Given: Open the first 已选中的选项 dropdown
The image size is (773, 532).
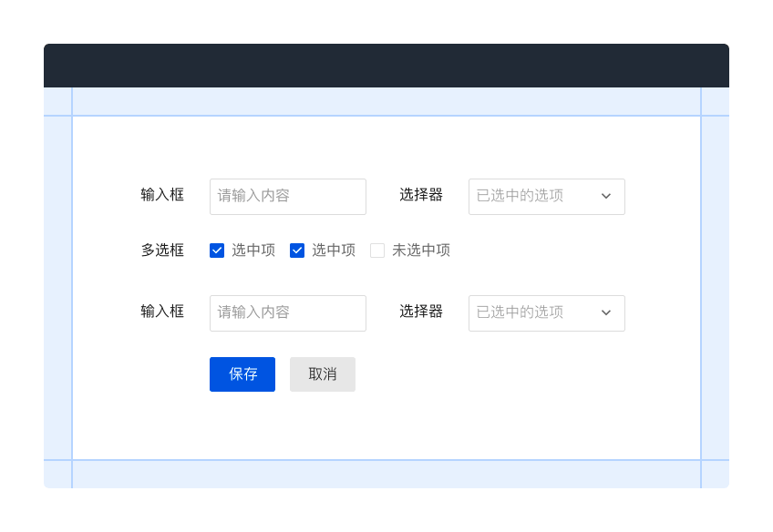Looking at the screenshot, I should tap(547, 197).
